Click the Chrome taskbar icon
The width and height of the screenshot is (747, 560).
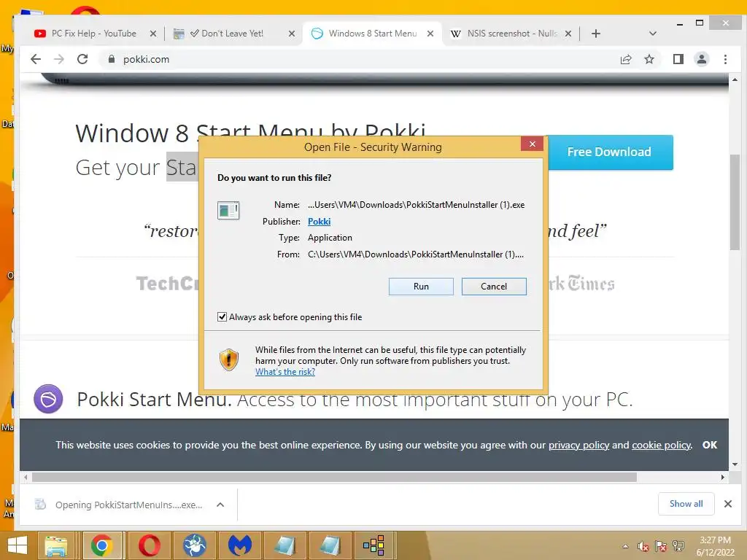[102, 545]
